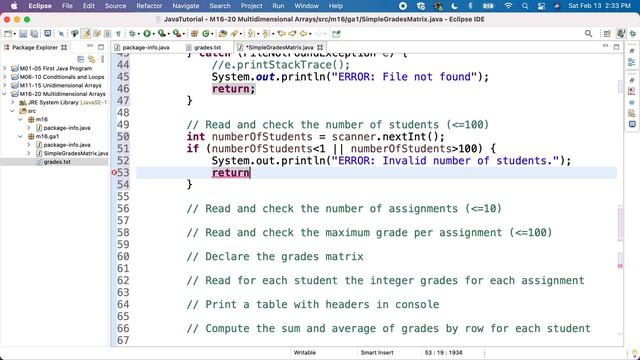The height and width of the screenshot is (360, 640).
Task: Click the New Java Class icon
Action: pos(206,34)
